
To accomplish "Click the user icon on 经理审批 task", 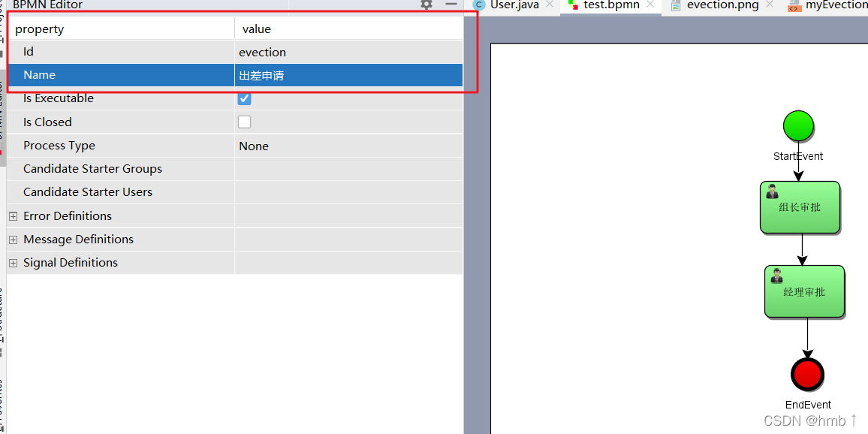I will 776,276.
